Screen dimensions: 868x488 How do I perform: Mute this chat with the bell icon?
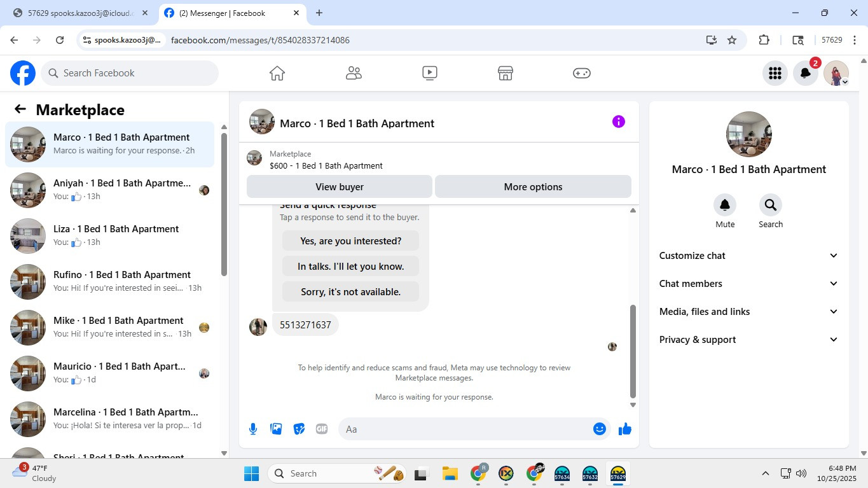(725, 205)
